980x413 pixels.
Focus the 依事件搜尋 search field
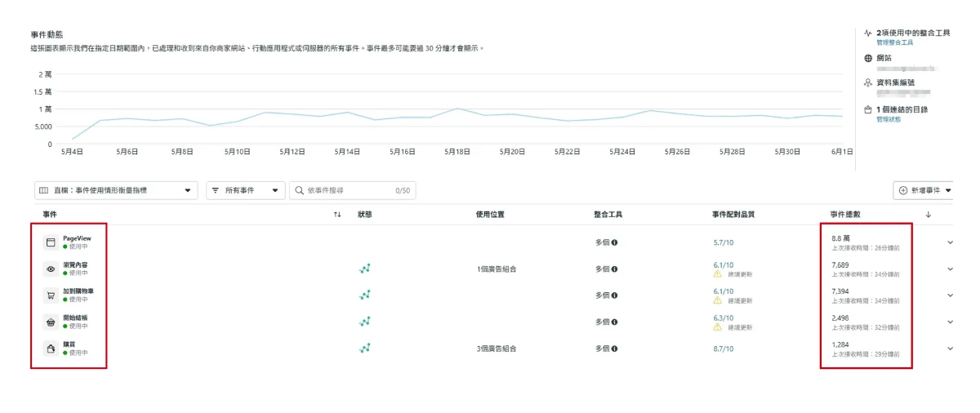pyautogui.click(x=353, y=190)
